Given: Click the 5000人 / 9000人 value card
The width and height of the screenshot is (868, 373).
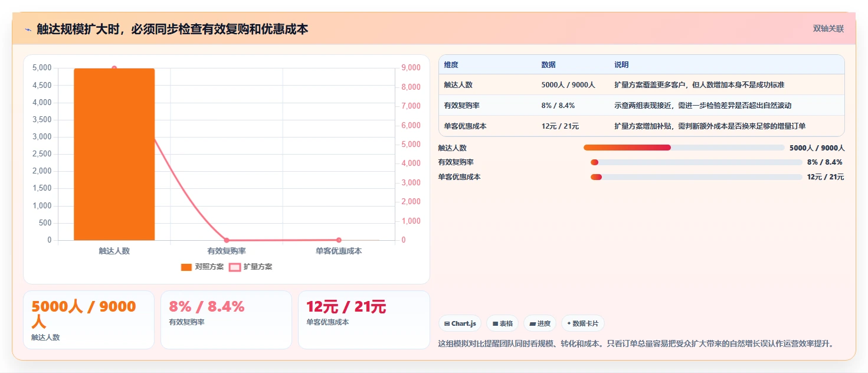Looking at the screenshot, I should (89, 320).
